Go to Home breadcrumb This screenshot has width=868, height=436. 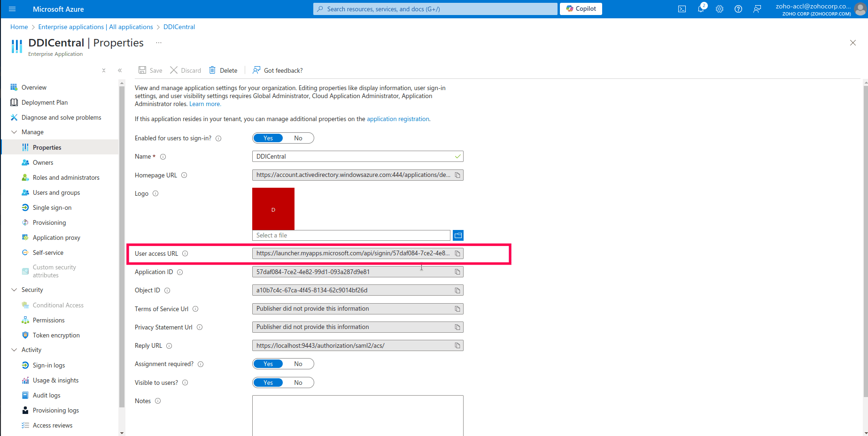(19, 27)
